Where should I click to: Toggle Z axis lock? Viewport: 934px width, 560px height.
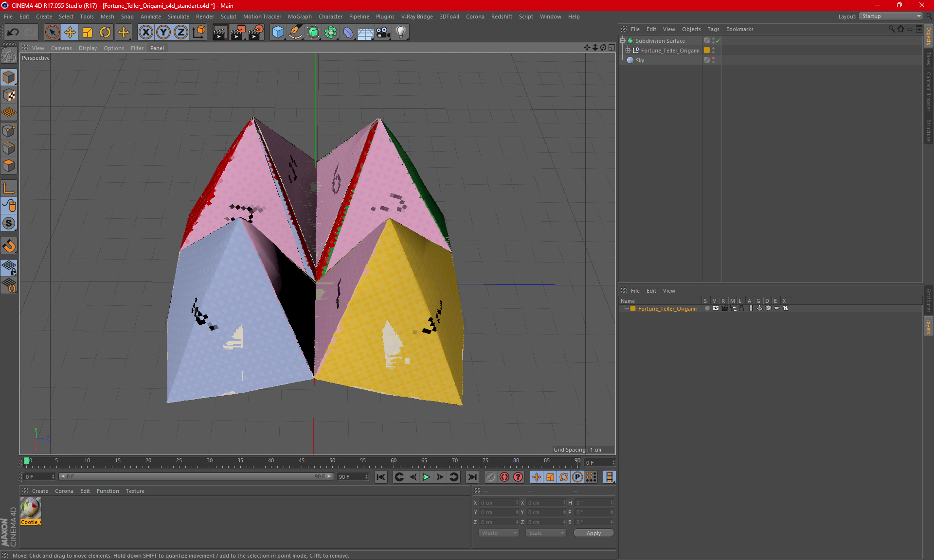pyautogui.click(x=180, y=33)
